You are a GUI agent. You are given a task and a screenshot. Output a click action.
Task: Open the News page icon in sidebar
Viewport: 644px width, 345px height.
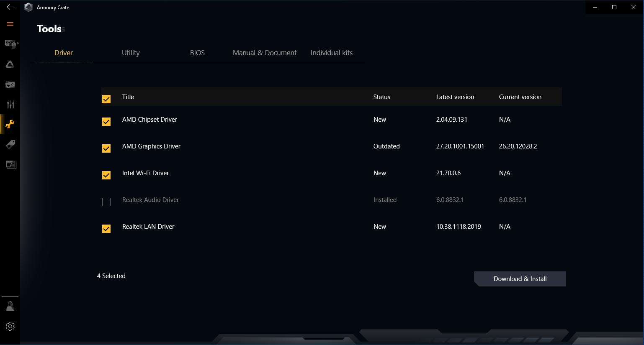[x=10, y=164]
